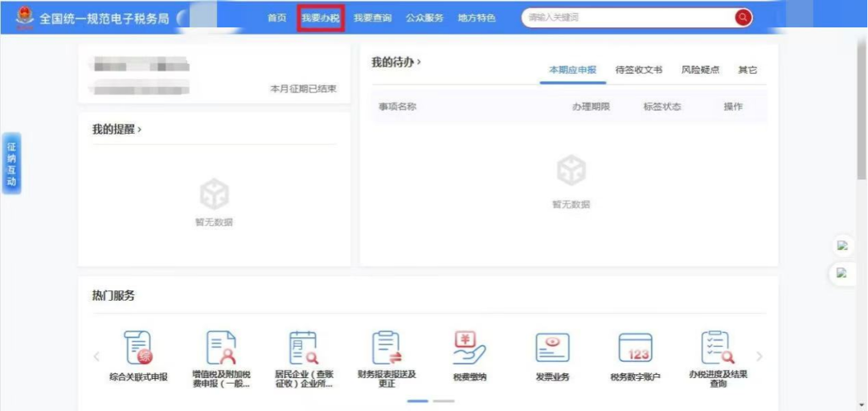Click 办税进度及结果查询 icon
This screenshot has width=868, height=411.
(718, 348)
